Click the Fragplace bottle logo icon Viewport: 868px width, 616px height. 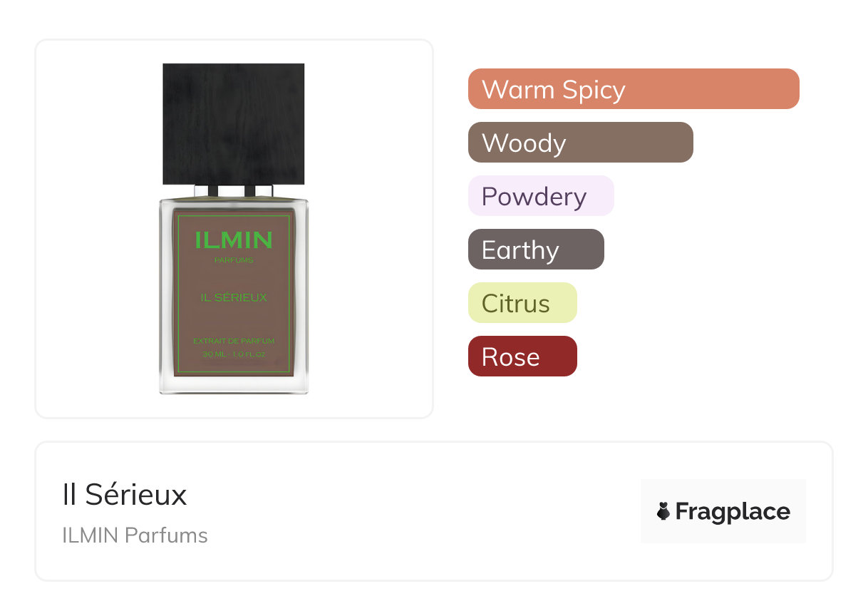[x=663, y=511]
